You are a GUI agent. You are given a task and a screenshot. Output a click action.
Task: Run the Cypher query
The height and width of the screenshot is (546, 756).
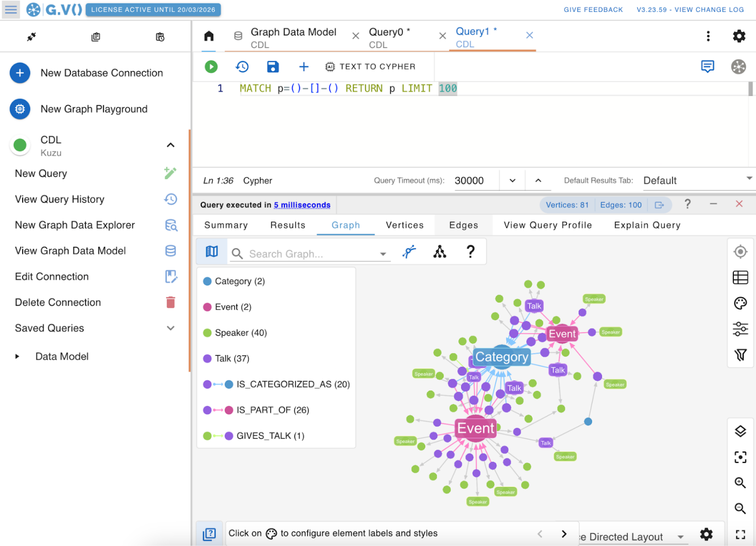point(211,66)
